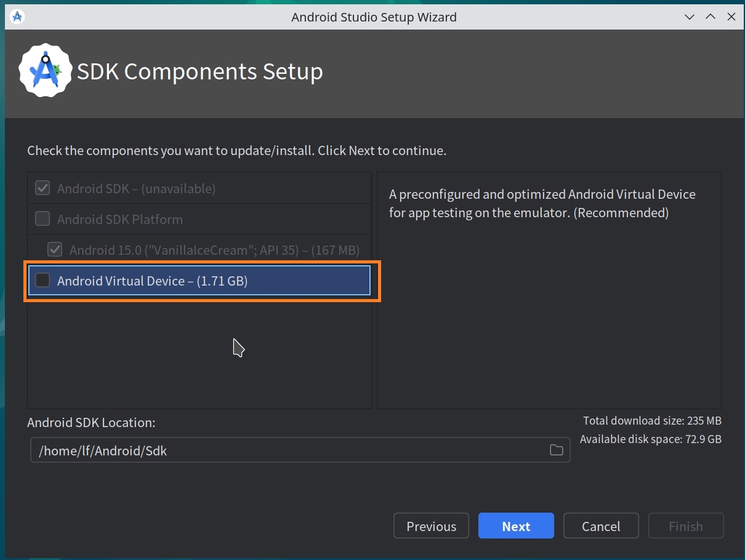The width and height of the screenshot is (745, 560).
Task: Maximize the Setup Wizard window
Action: coord(711,17)
